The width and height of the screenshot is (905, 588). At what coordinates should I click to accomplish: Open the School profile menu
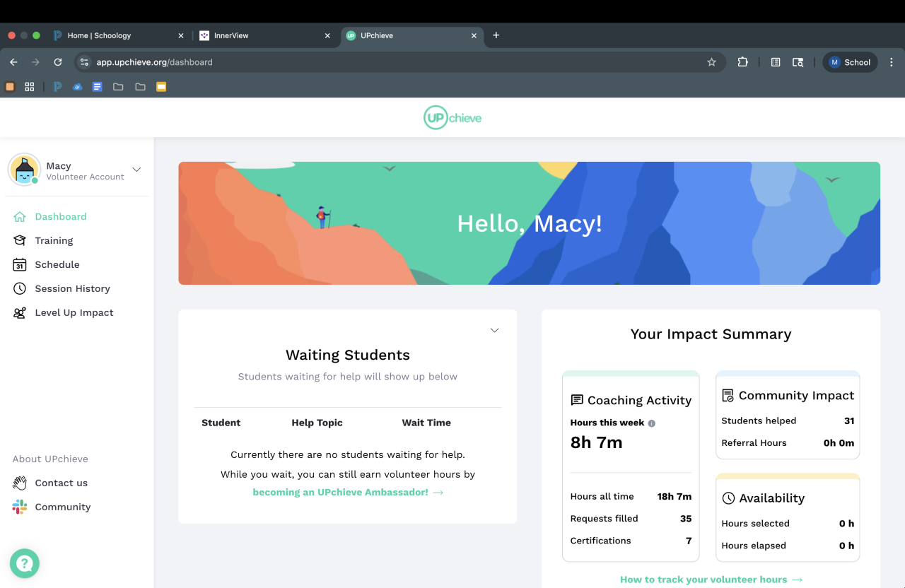tap(850, 62)
